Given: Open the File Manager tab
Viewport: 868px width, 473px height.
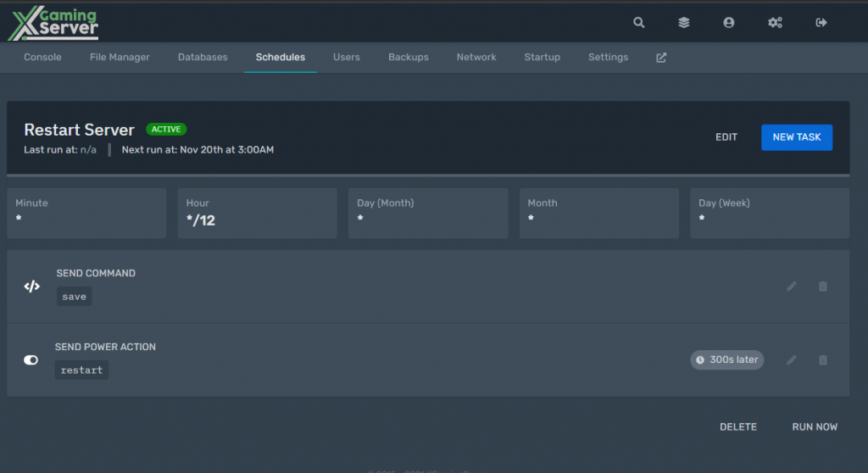Looking at the screenshot, I should coord(120,57).
